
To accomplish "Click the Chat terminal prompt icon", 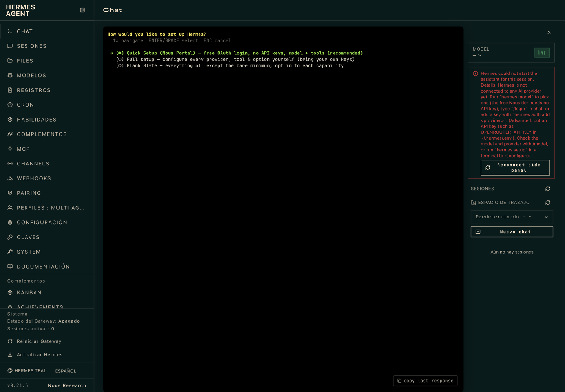I will point(10,31).
